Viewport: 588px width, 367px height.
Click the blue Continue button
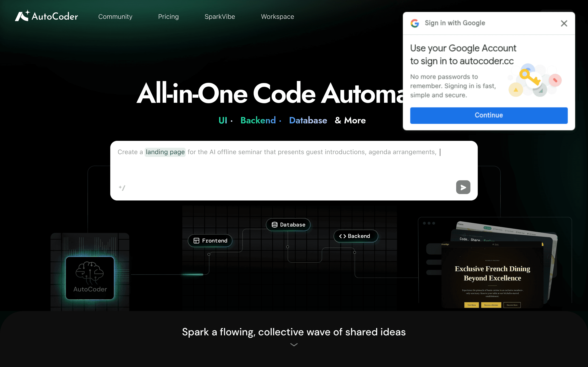tap(489, 115)
